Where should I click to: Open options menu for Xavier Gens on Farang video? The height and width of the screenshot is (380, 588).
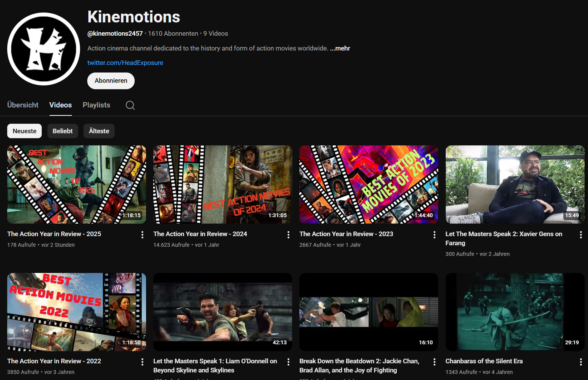pos(581,235)
